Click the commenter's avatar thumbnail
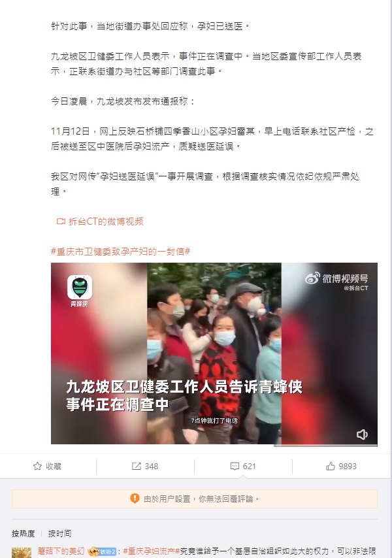The width and height of the screenshot is (392, 558). (x=22, y=553)
